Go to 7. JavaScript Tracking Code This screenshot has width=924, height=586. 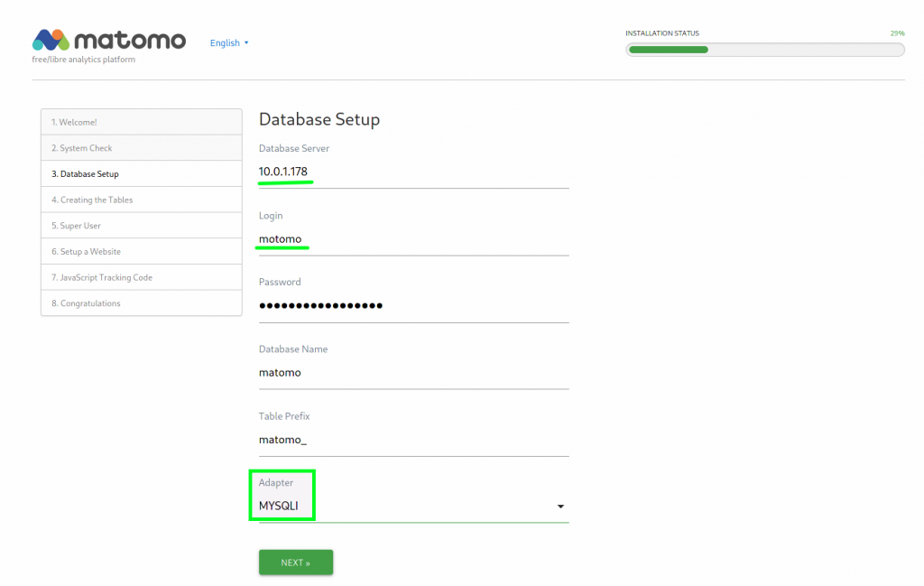tap(142, 278)
